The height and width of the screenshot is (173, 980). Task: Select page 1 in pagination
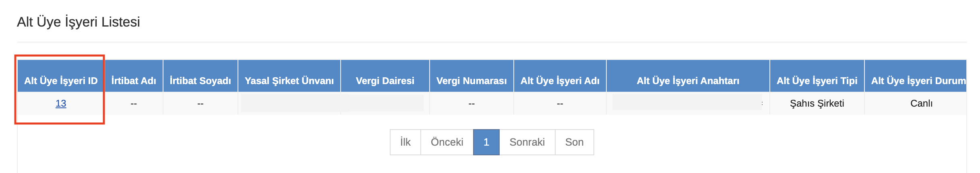click(x=486, y=142)
